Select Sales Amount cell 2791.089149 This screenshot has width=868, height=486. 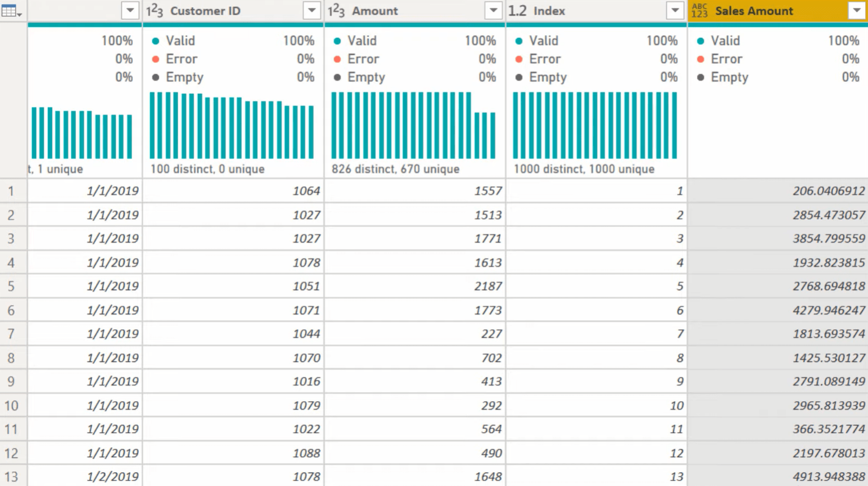[778, 381]
